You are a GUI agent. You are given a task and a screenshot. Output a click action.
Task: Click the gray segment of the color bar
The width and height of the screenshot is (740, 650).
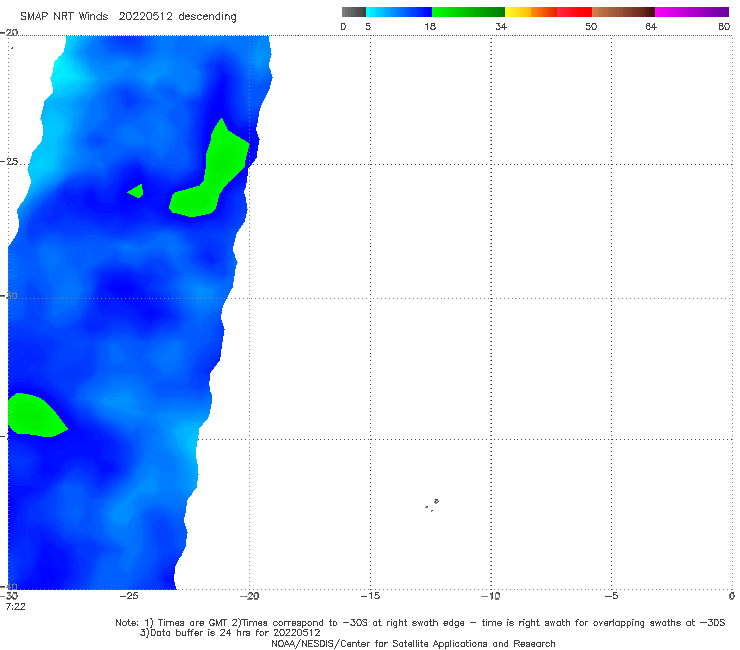pyautogui.click(x=354, y=12)
